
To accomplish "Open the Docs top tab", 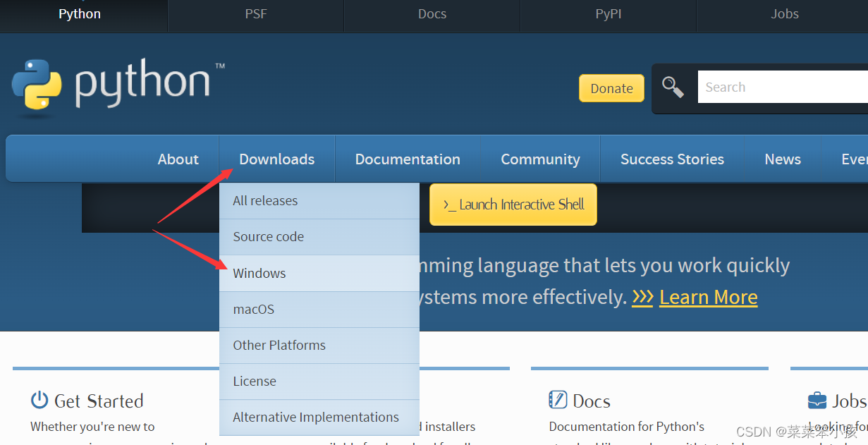I will tap(432, 14).
